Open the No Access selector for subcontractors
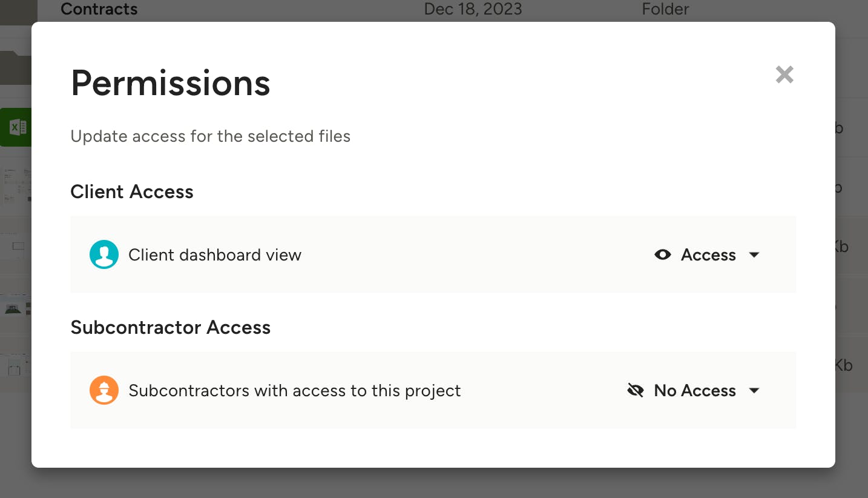 (x=694, y=391)
